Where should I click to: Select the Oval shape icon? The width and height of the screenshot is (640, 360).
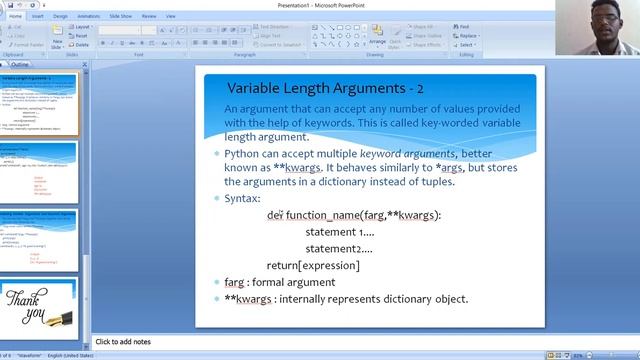[x=348, y=28]
